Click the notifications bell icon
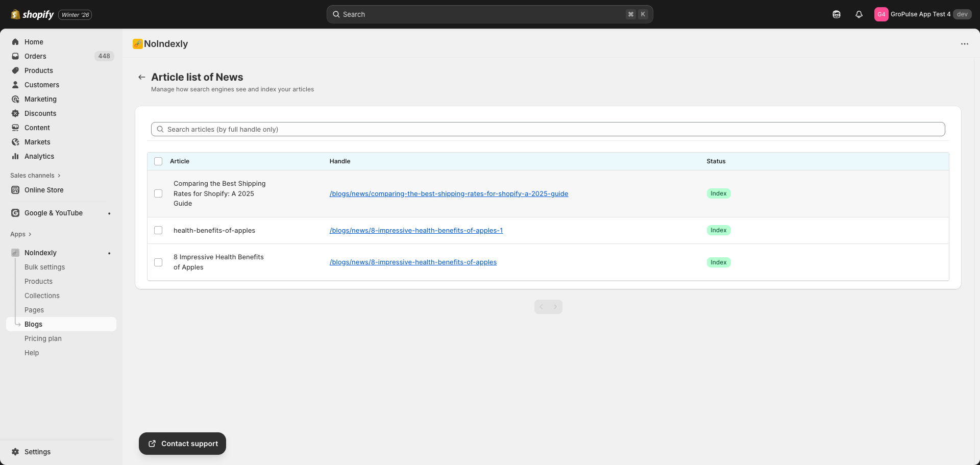 tap(859, 14)
